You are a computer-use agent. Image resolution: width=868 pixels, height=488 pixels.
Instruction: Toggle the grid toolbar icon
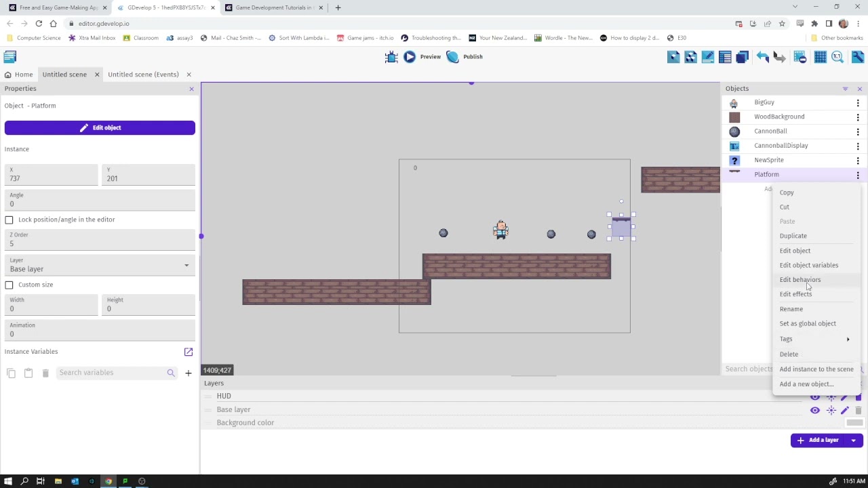[x=821, y=57]
